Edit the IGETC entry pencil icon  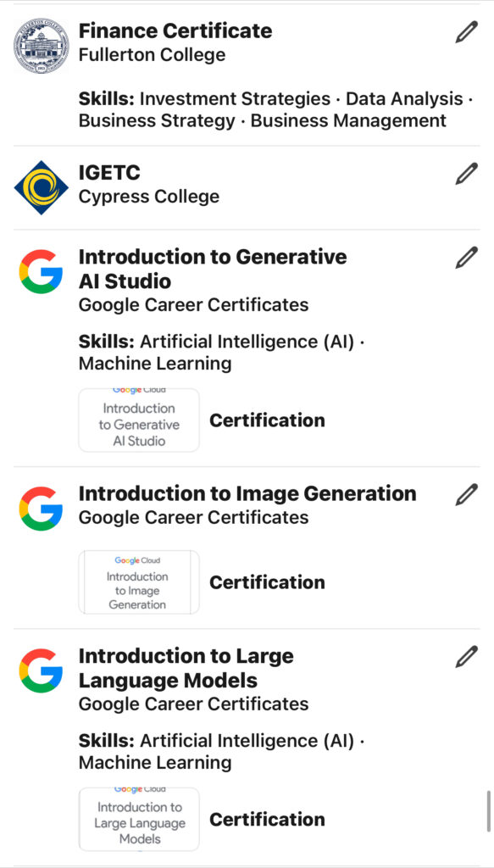click(x=466, y=174)
